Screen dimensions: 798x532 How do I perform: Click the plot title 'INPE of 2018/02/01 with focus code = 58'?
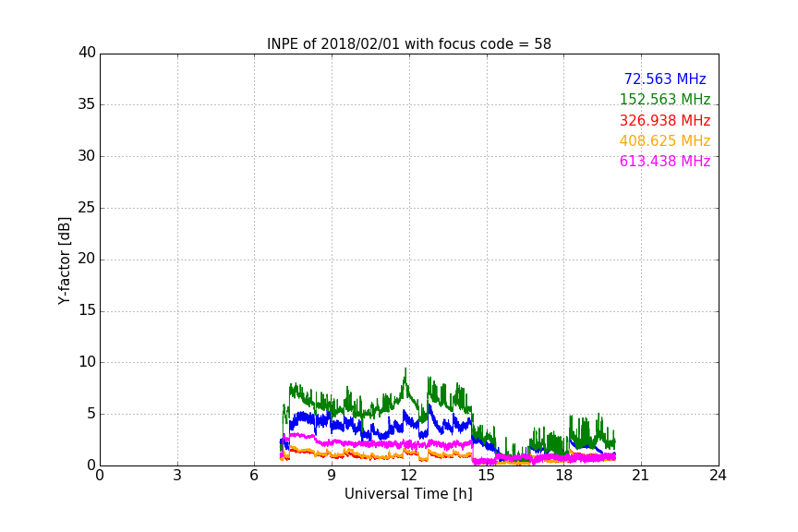pos(408,44)
